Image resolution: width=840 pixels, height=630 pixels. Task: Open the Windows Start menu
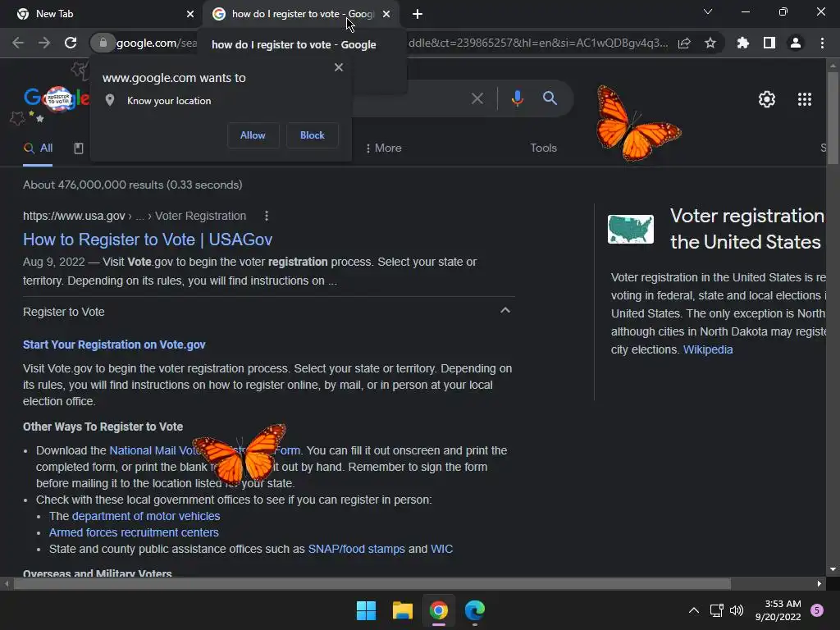click(367, 610)
